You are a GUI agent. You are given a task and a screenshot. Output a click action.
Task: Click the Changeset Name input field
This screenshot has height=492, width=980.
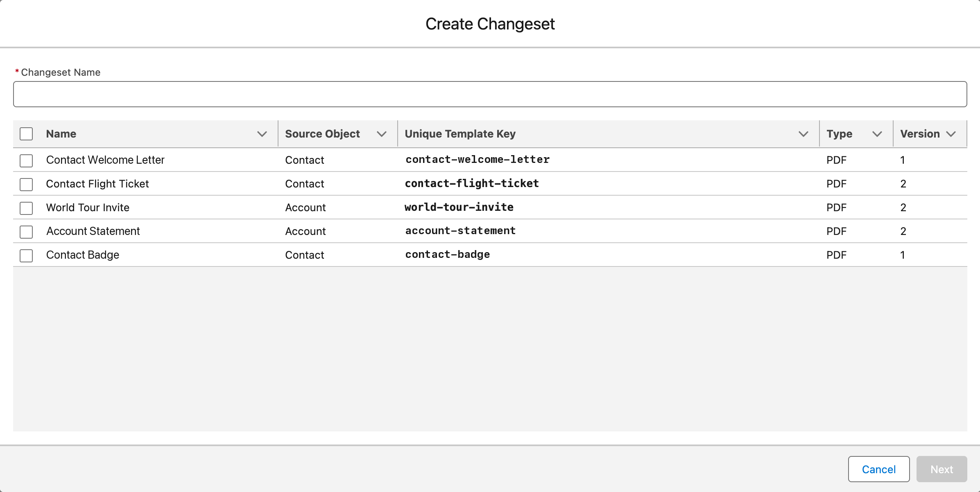490,94
